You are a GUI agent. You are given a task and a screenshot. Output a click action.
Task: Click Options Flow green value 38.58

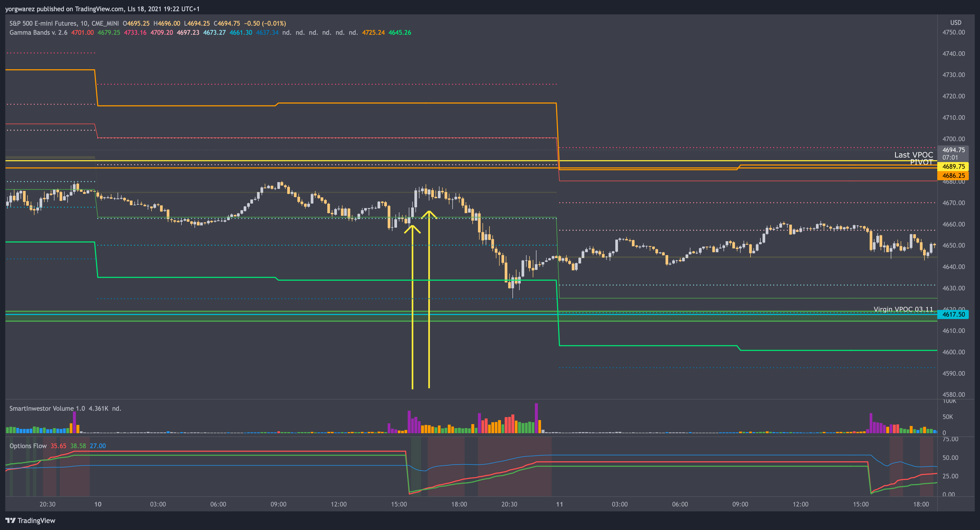[x=78, y=446]
